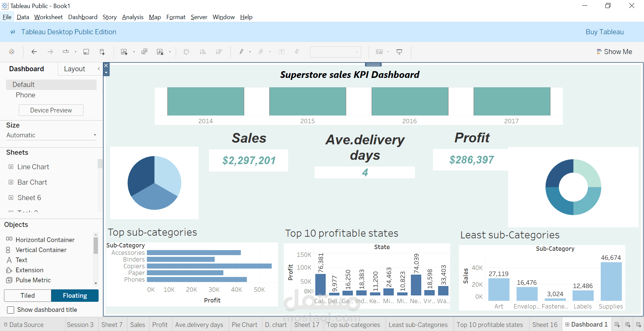This screenshot has height=331, width=644.
Task: Close the selected dashboard item with X
Action: pyautogui.click(x=106, y=65)
